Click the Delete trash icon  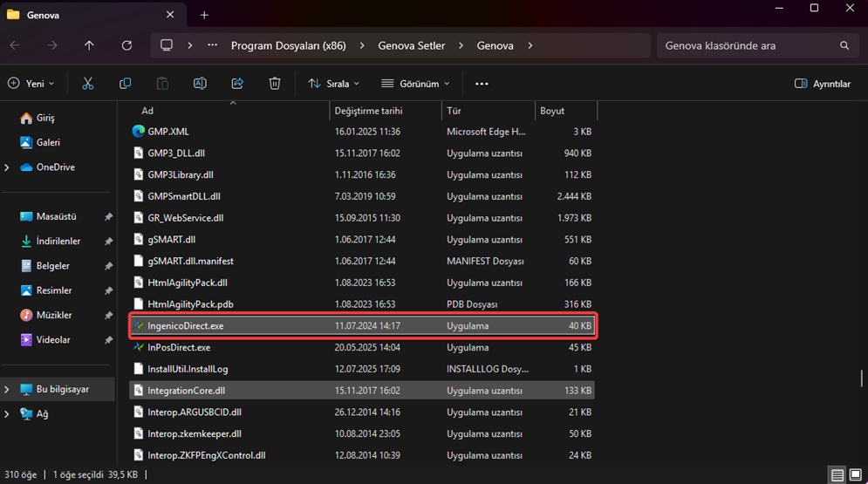pos(275,84)
